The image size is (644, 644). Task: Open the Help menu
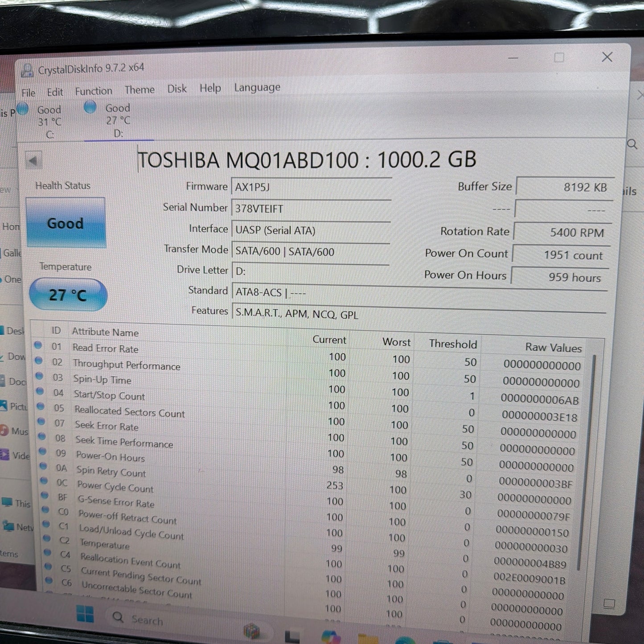[x=210, y=88]
